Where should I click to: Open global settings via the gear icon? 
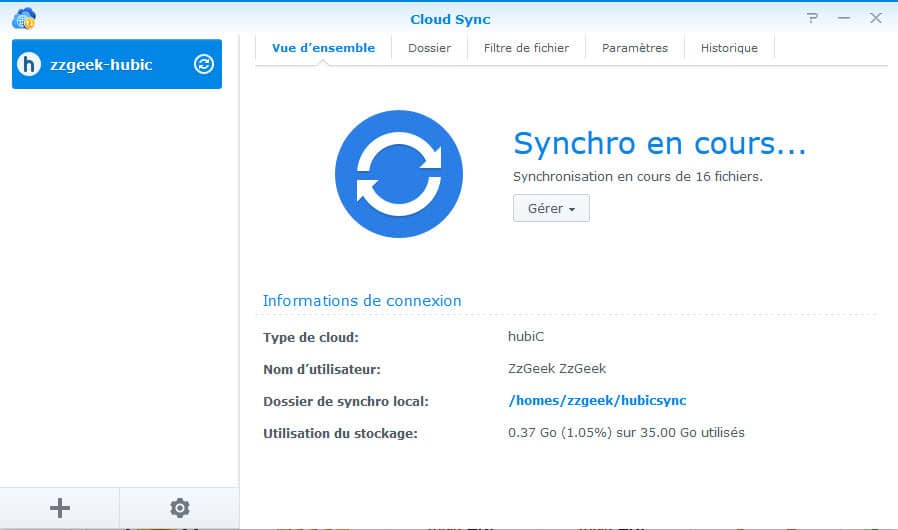click(179, 508)
